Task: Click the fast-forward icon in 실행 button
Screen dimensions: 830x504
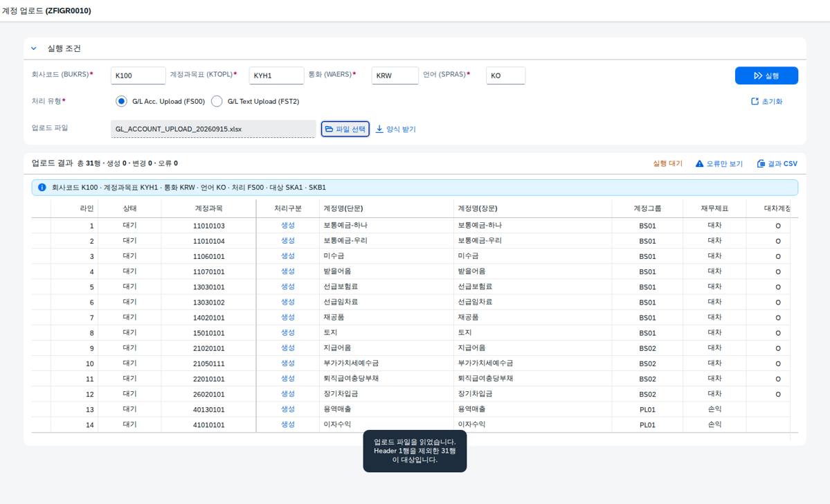Action: pos(758,75)
